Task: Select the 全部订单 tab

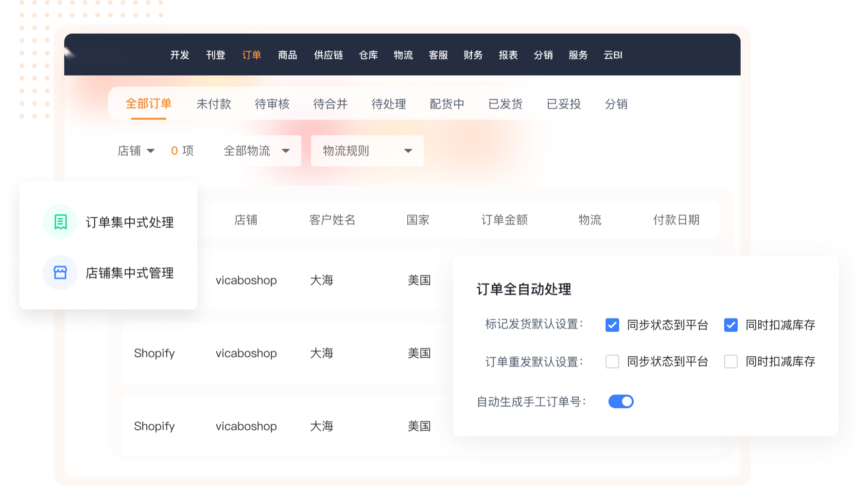Action: point(148,104)
